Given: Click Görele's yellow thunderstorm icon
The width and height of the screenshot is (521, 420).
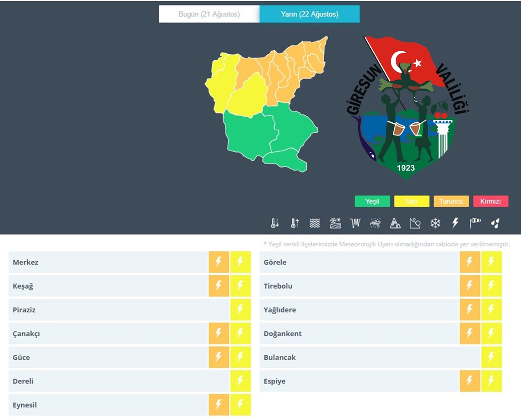Looking at the screenshot, I should [491, 262].
